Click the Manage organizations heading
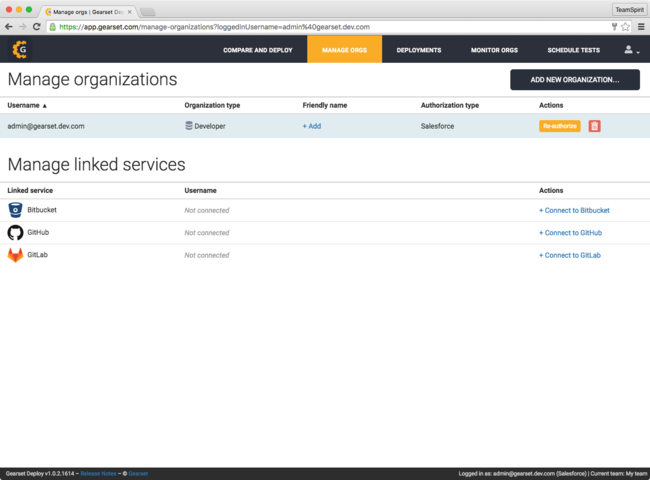This screenshot has width=650, height=480. 92,80
